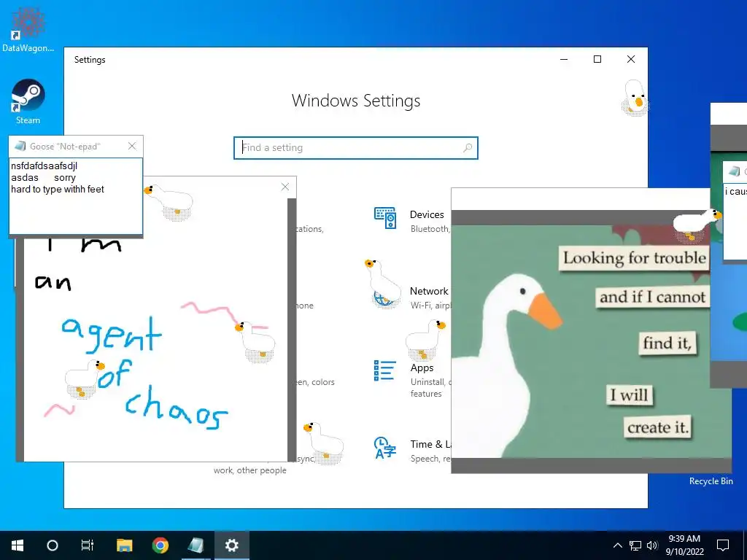Close the agent of chaos drawing window

(x=285, y=187)
